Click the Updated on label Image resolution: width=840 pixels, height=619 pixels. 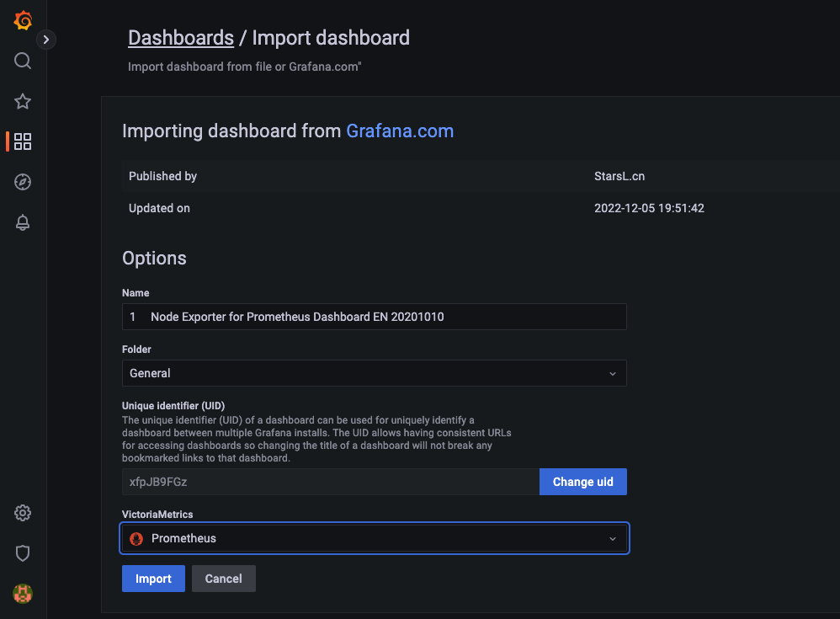159,209
